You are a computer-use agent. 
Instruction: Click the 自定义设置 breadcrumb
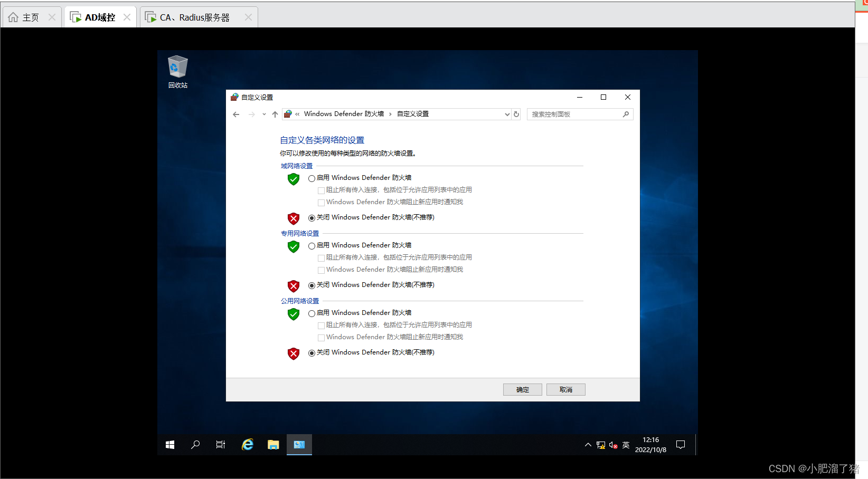coord(413,114)
